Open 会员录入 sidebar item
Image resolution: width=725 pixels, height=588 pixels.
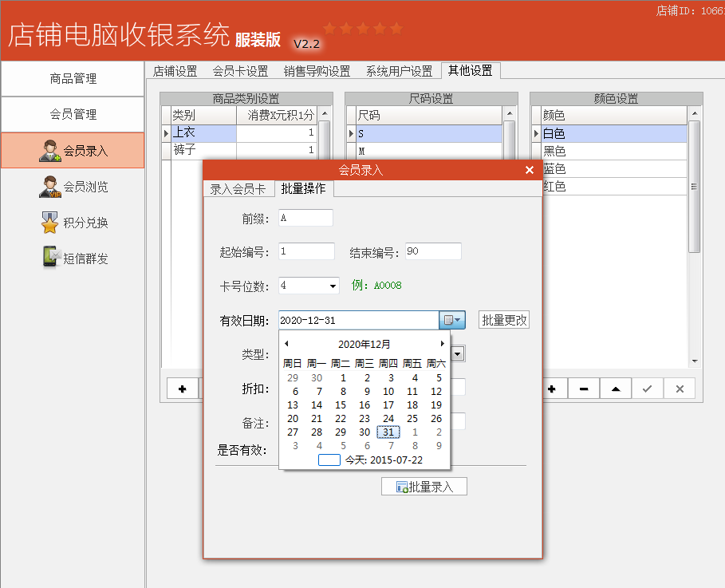[x=73, y=150]
